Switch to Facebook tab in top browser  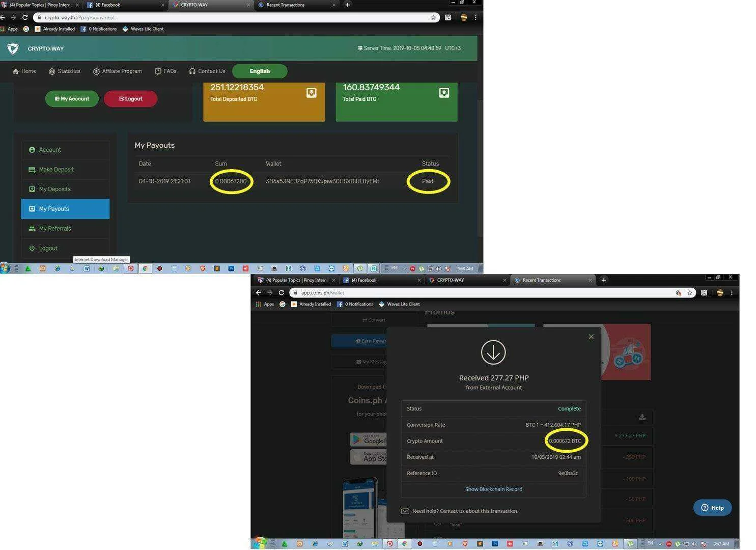click(126, 5)
